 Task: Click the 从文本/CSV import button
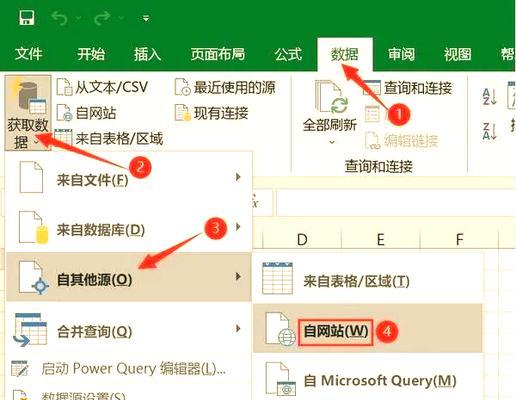coord(102,87)
